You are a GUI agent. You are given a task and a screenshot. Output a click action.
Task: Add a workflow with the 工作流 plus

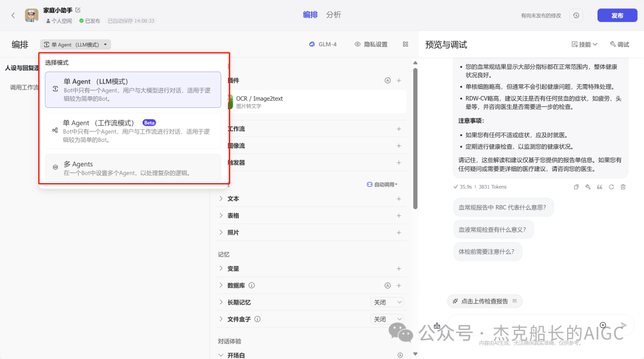(399, 129)
